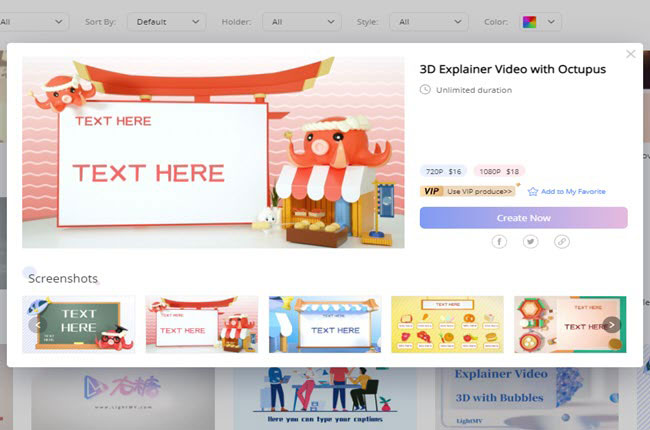Click the Screenshots heading
Image resolution: width=650 pixels, height=430 pixels.
pos(63,278)
